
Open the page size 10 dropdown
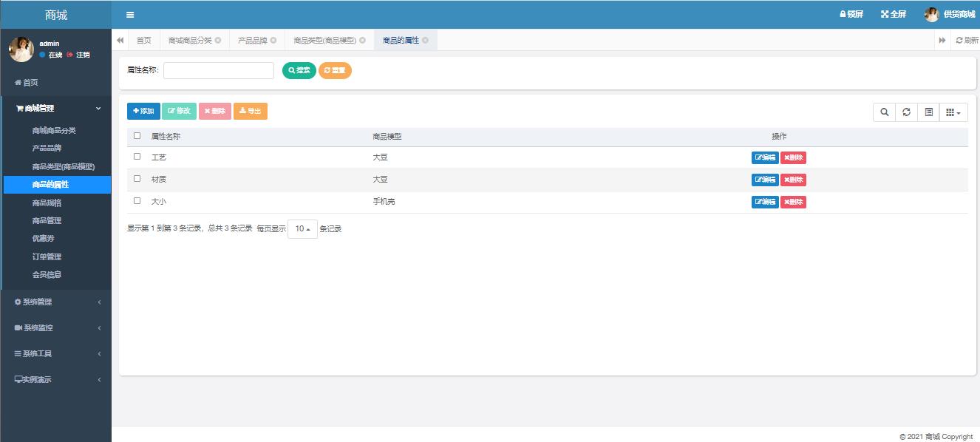(x=302, y=229)
